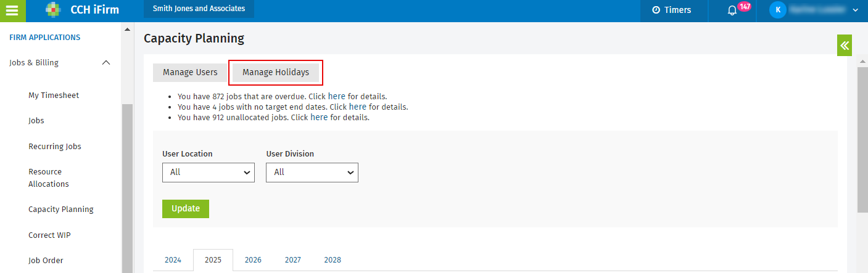Follow 'here' link for unallocated jobs

(319, 117)
